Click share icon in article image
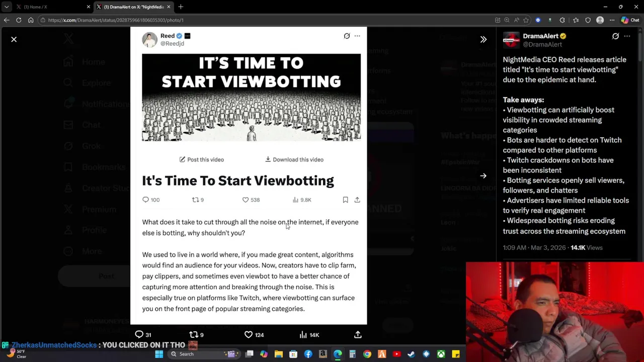644x362 pixels. tap(357, 200)
